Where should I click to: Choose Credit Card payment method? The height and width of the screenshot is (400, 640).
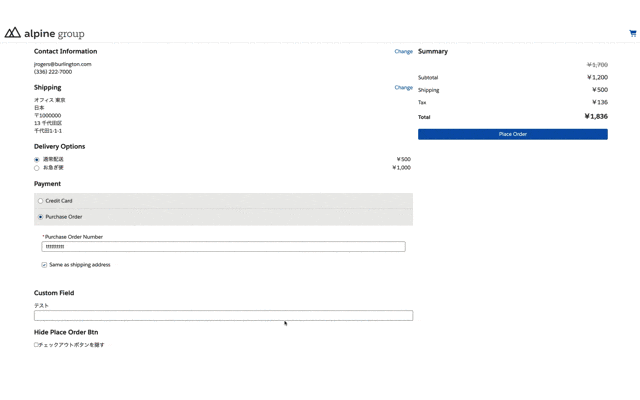(x=40, y=201)
